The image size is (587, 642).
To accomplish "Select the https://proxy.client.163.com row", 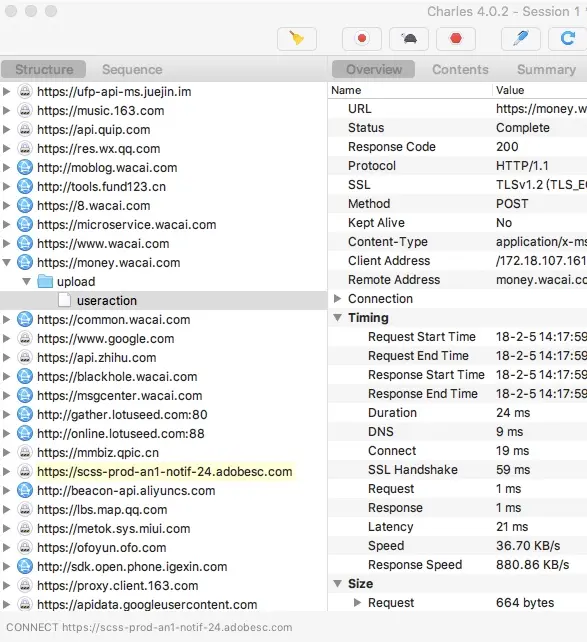I will coord(163,585).
